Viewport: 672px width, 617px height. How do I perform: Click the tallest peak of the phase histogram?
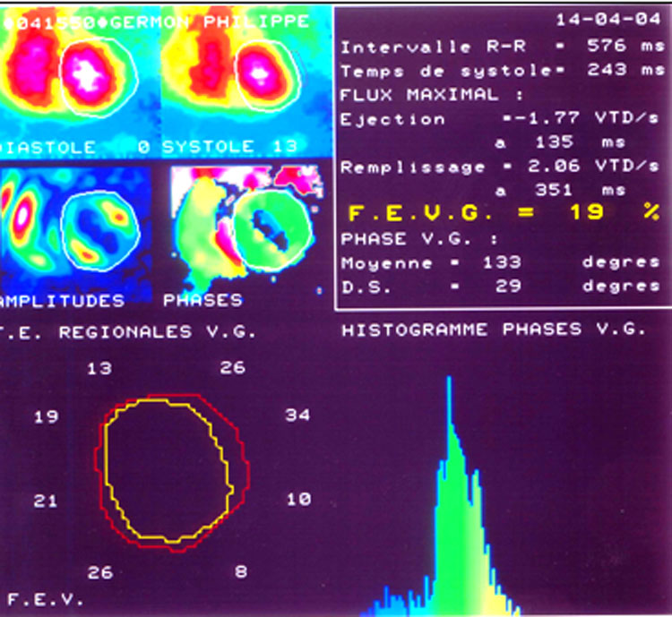(x=448, y=385)
